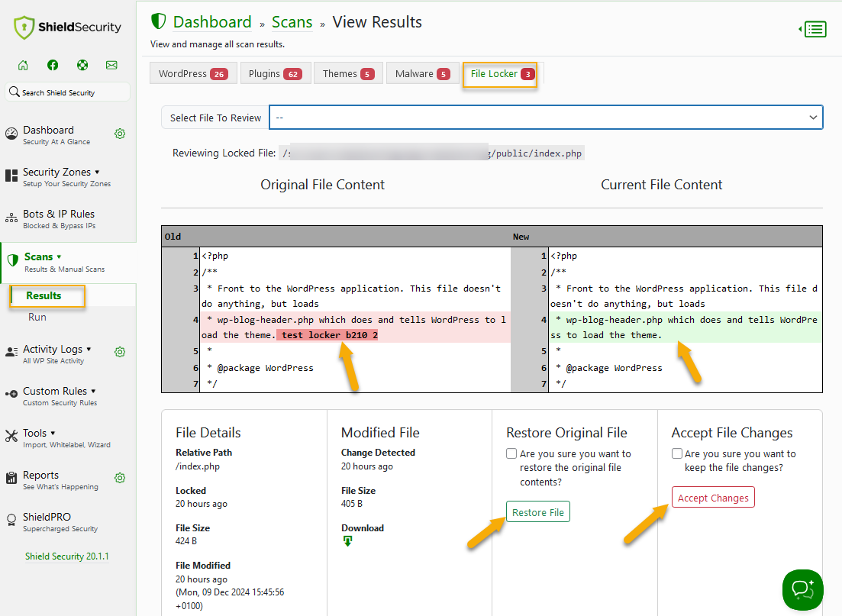Screen dimensions: 842x616
Task: Click the Reports chart icon
Action: 11,478
